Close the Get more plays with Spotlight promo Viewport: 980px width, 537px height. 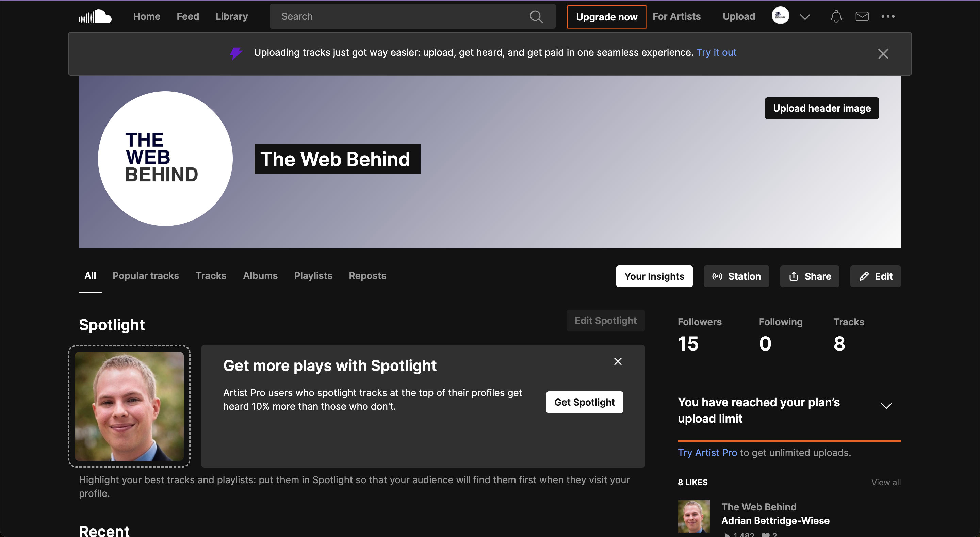click(x=618, y=361)
